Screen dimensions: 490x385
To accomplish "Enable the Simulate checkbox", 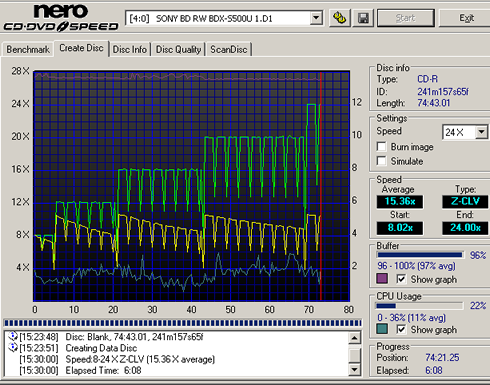I will [381, 161].
